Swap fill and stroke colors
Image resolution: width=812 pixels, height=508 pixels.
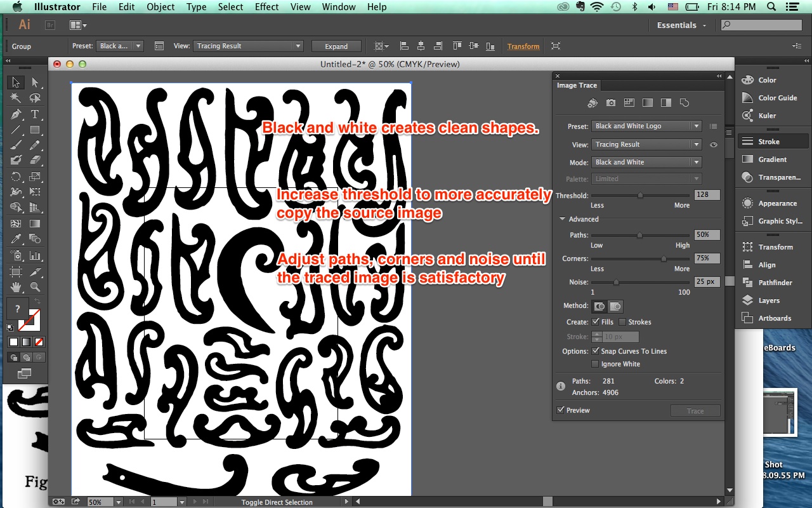tap(37, 300)
